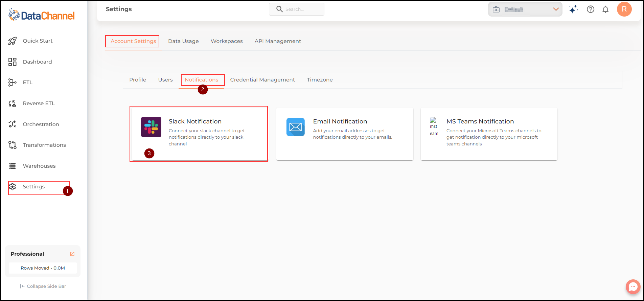644x301 pixels.
Task: Click into the Search field
Action: (x=297, y=9)
